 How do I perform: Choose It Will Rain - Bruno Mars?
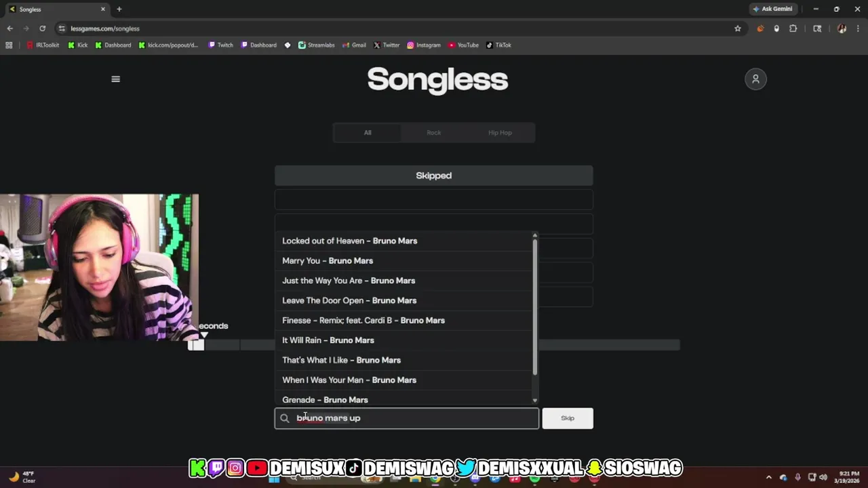[x=403, y=340]
